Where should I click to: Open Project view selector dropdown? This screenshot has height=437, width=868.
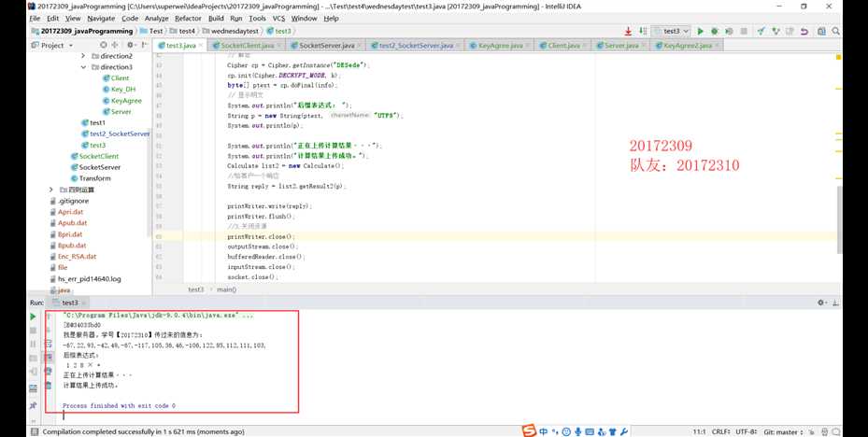tap(52, 45)
